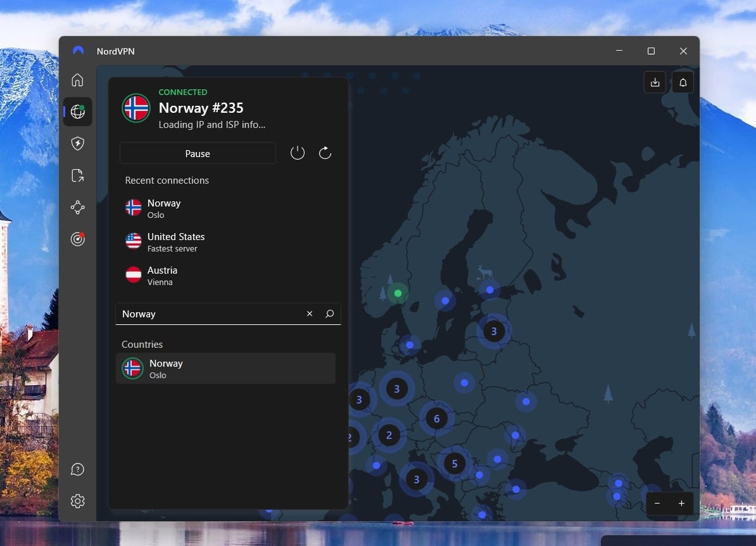The height and width of the screenshot is (546, 756).
Task: Open the Meshnet panel
Action: 77,207
